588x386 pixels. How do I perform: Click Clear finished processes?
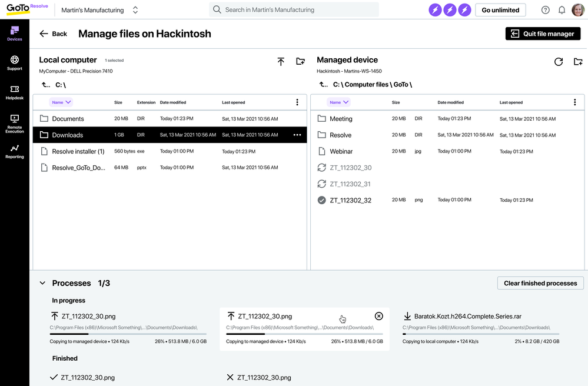click(540, 283)
